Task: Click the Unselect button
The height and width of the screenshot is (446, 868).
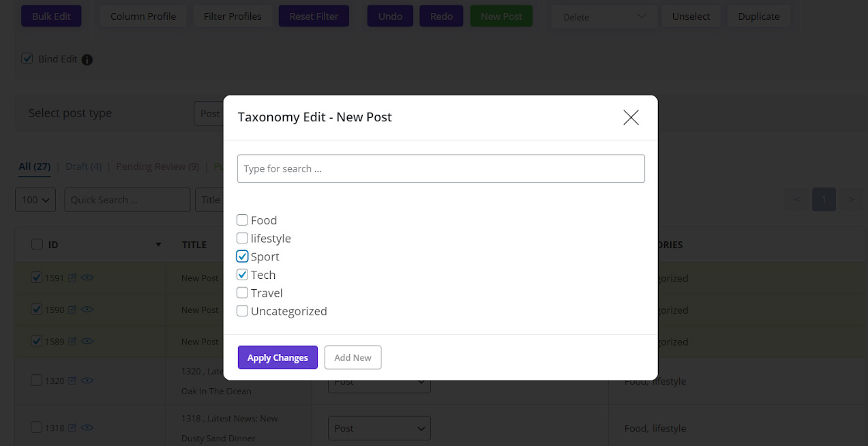Action: (x=691, y=16)
